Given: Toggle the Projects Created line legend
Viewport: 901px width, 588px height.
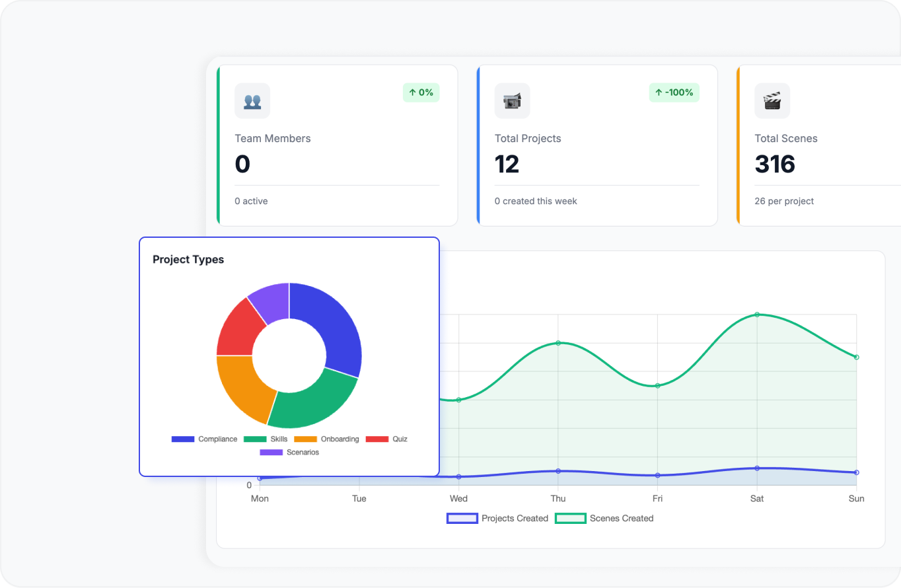Looking at the screenshot, I should point(497,519).
